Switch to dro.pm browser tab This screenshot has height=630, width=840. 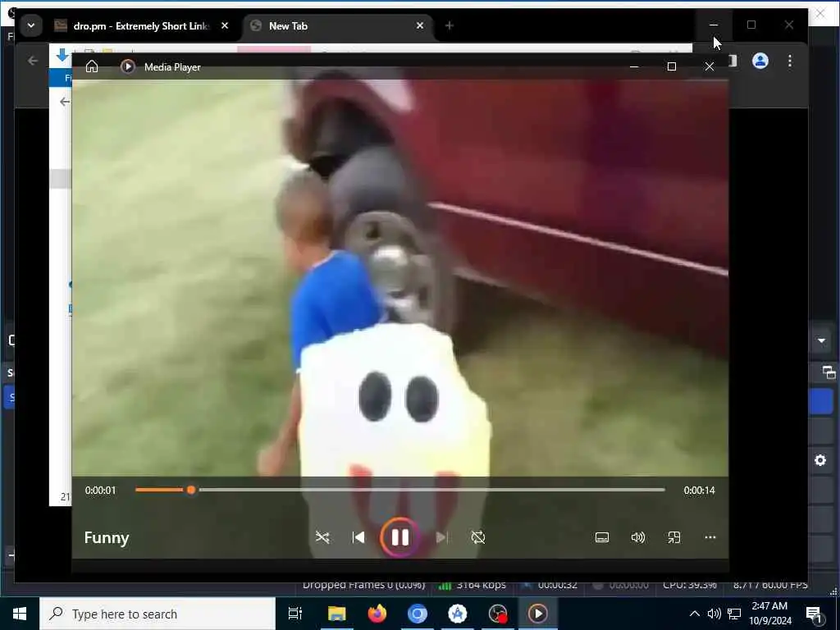[x=140, y=25]
